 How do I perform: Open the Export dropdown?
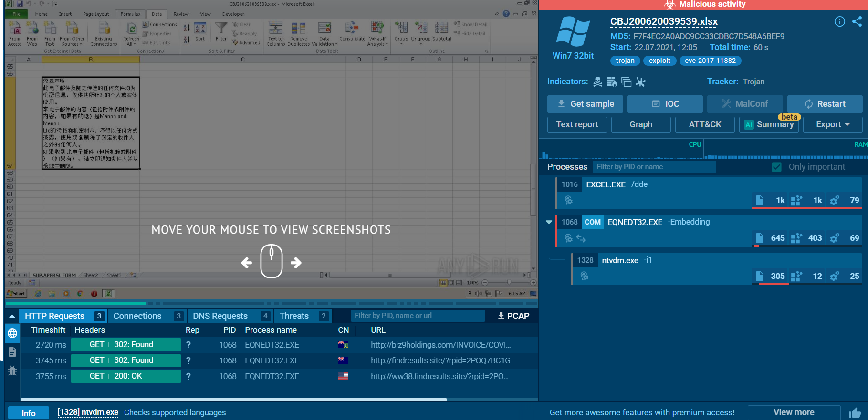[x=833, y=124]
